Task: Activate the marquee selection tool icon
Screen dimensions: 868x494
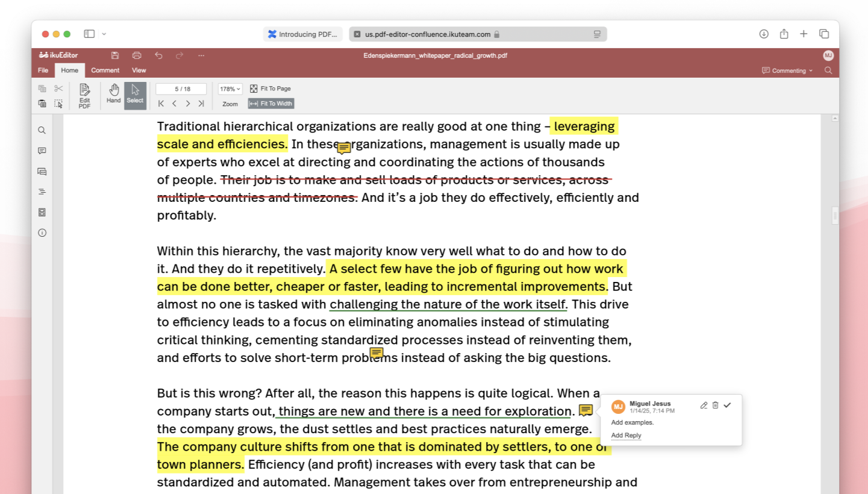Action: [x=58, y=104]
